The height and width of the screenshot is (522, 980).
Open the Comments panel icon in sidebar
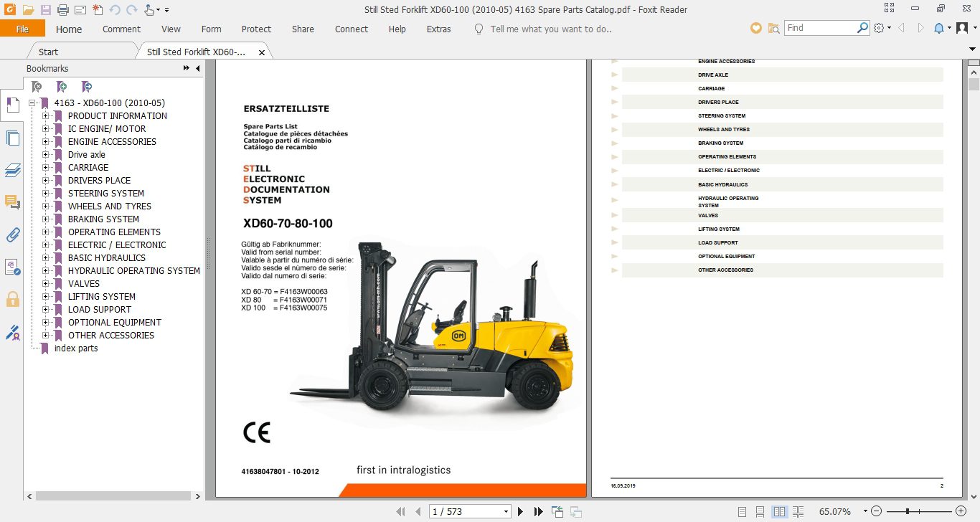[x=12, y=203]
